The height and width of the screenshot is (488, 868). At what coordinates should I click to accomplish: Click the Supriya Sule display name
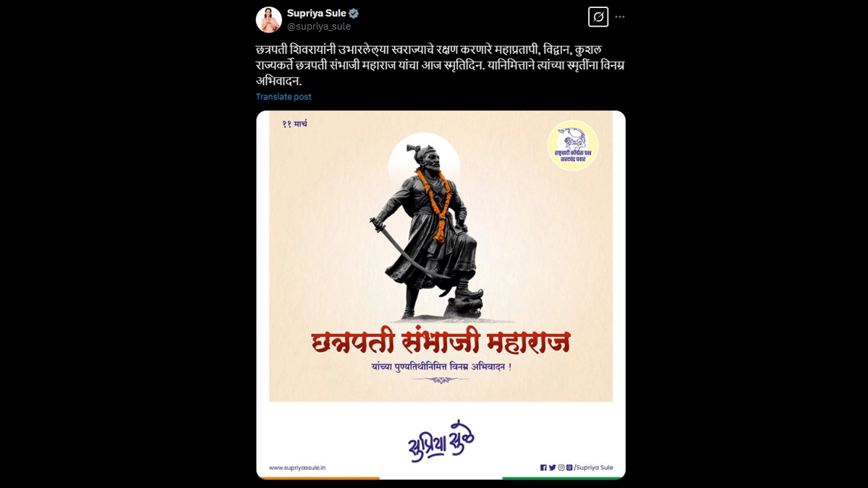(316, 13)
